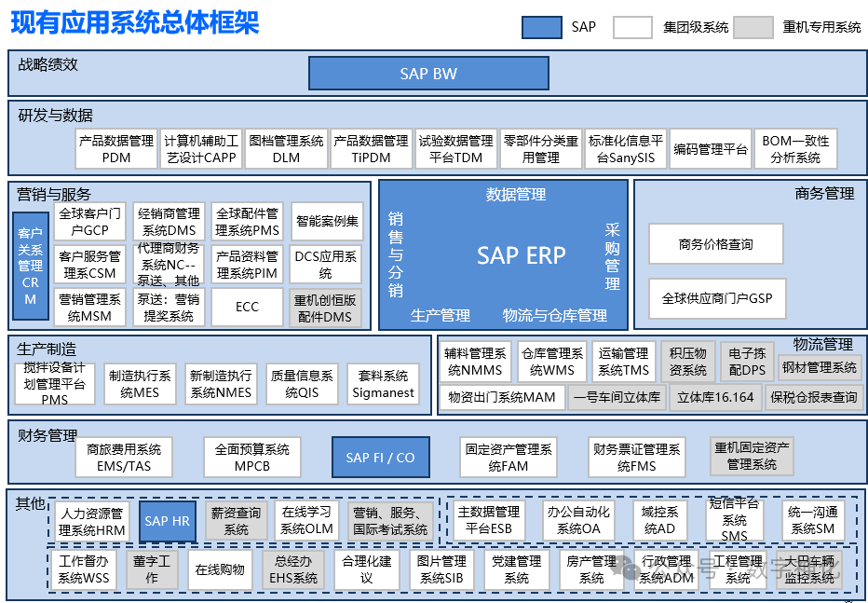Select the 钢材管理系统 box
This screenshot has width=868, height=603.
coord(820,367)
